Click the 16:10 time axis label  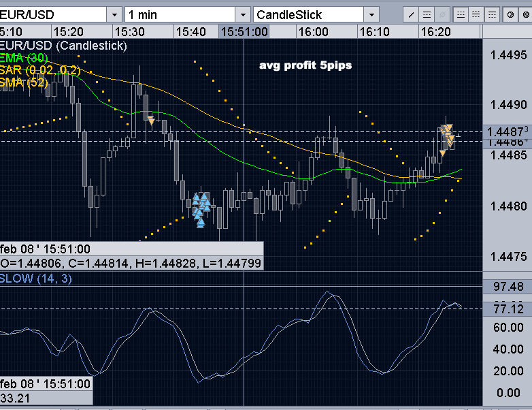(374, 32)
